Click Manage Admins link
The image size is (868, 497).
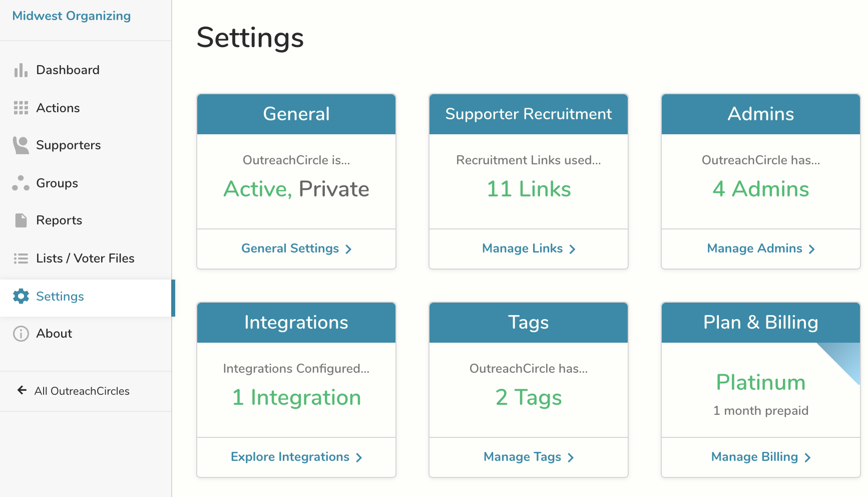[754, 248]
